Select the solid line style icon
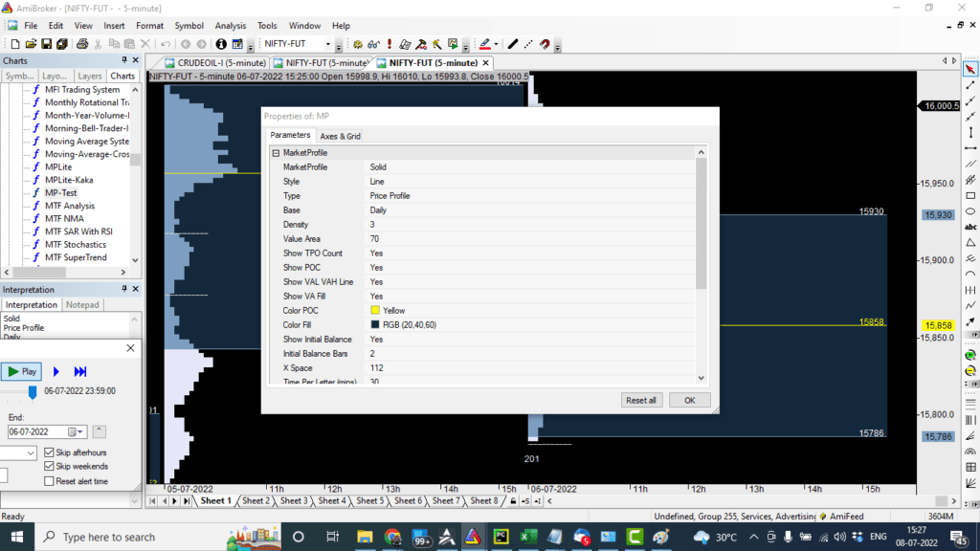 [x=513, y=44]
